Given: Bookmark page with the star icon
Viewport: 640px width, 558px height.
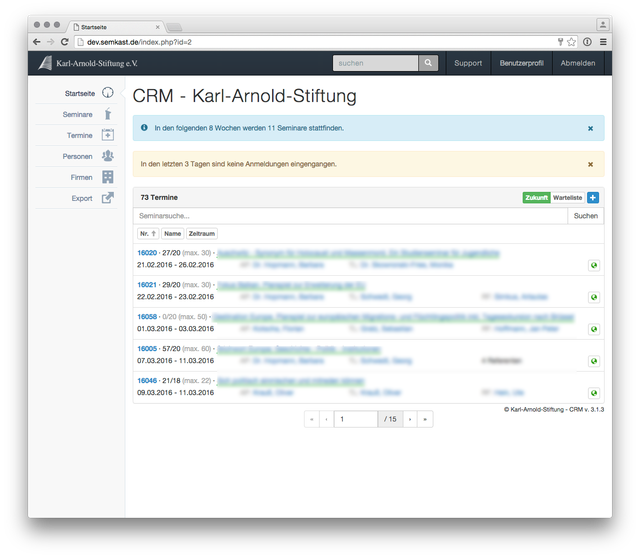Looking at the screenshot, I should click(x=571, y=42).
